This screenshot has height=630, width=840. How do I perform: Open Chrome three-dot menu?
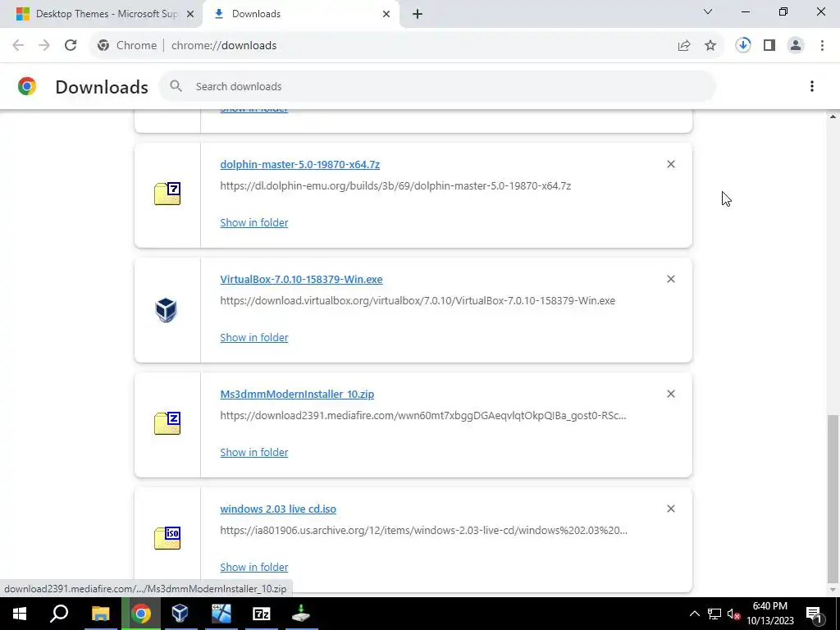[x=822, y=46]
